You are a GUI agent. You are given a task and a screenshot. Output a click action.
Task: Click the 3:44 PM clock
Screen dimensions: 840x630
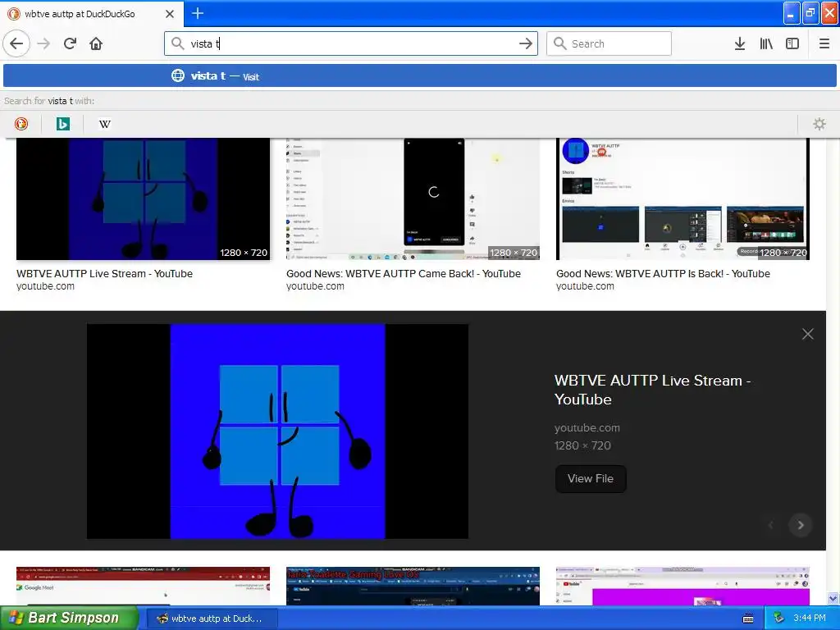pyautogui.click(x=810, y=619)
